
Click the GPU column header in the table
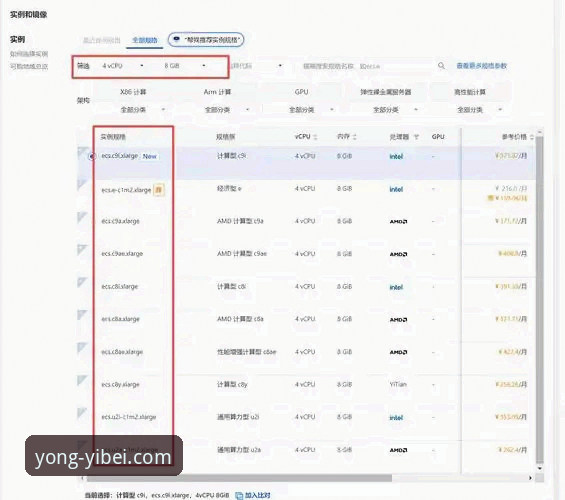pyautogui.click(x=438, y=137)
